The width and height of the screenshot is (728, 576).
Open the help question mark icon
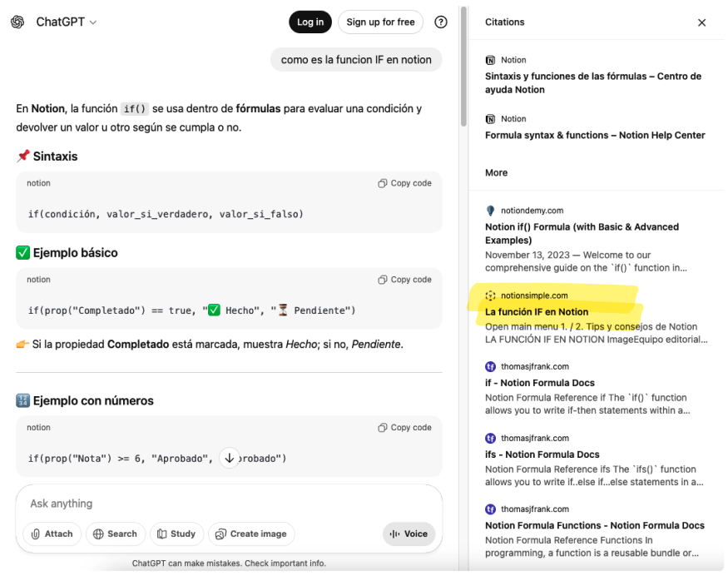pyautogui.click(x=441, y=22)
